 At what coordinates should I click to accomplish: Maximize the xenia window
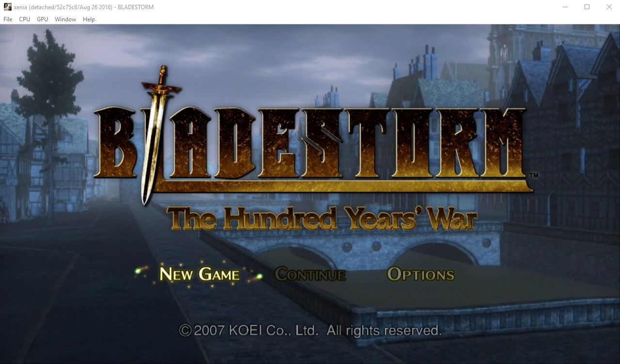coord(587,7)
